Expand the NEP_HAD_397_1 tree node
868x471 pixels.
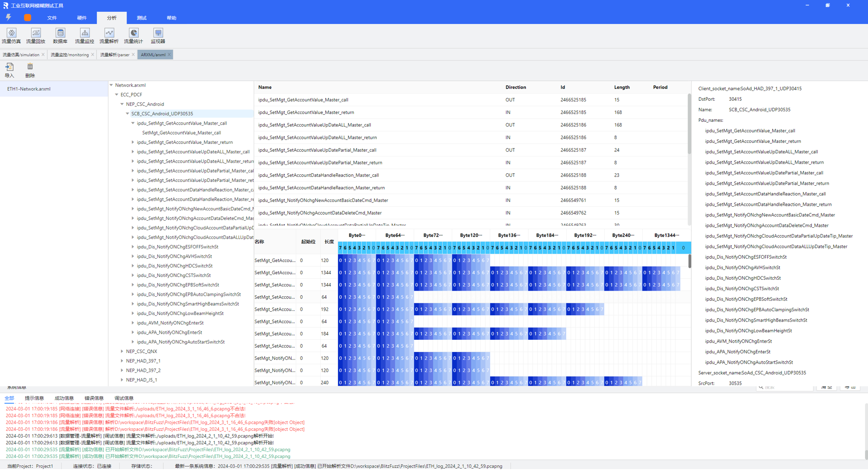pyautogui.click(x=122, y=361)
